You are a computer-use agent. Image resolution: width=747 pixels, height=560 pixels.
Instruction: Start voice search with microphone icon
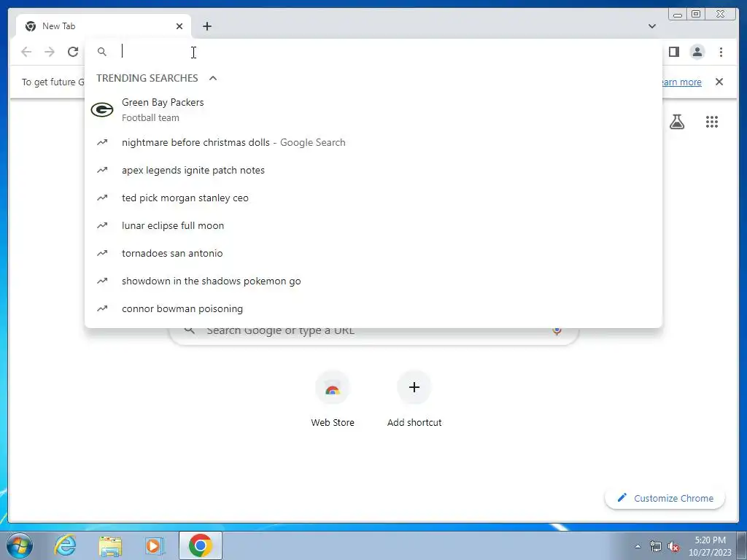tap(557, 330)
